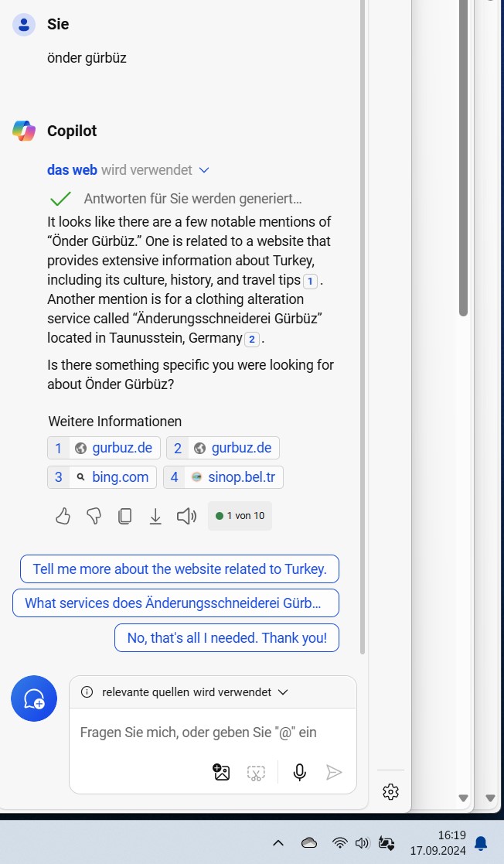Image resolution: width=504 pixels, height=864 pixels.
Task: Select 'Tell me more about the website' suggestion
Action: 179,569
